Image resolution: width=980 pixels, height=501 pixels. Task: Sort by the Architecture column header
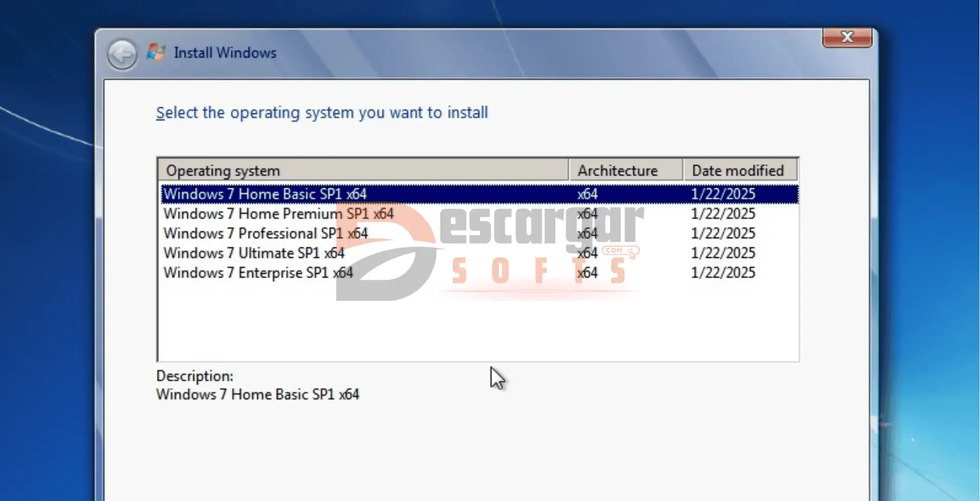(x=626, y=170)
